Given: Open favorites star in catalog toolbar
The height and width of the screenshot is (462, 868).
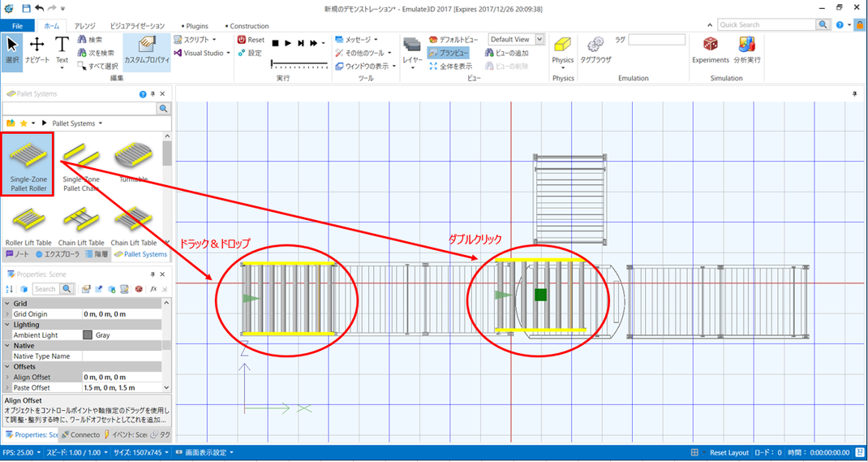Looking at the screenshot, I should [24, 123].
